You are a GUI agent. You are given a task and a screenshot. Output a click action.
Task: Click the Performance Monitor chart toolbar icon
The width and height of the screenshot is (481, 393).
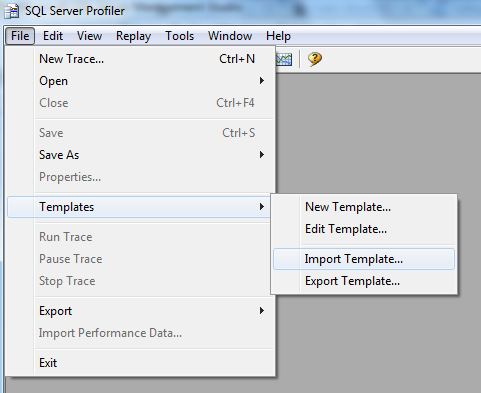284,59
